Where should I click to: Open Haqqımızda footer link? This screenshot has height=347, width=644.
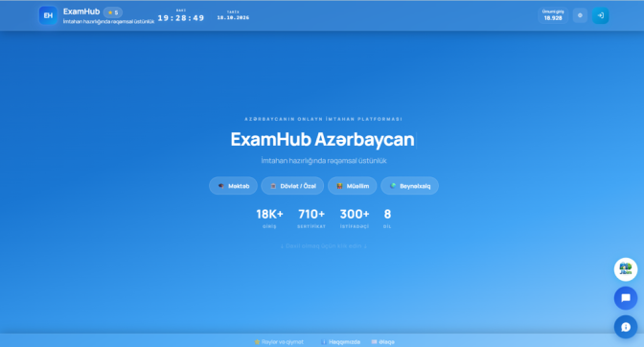tap(340, 341)
